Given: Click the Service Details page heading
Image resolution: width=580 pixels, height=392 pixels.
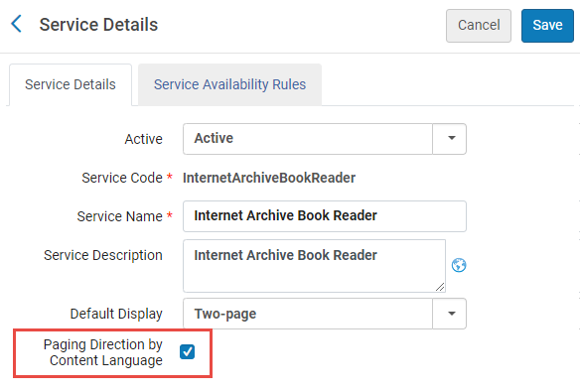Looking at the screenshot, I should pos(98,25).
